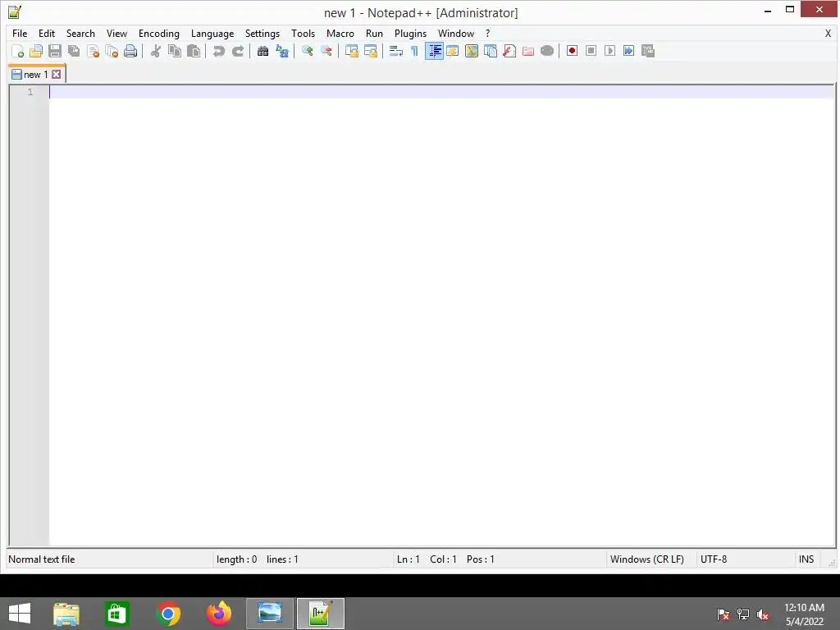
Task: Open Find with the binoculars icon
Action: [262, 51]
